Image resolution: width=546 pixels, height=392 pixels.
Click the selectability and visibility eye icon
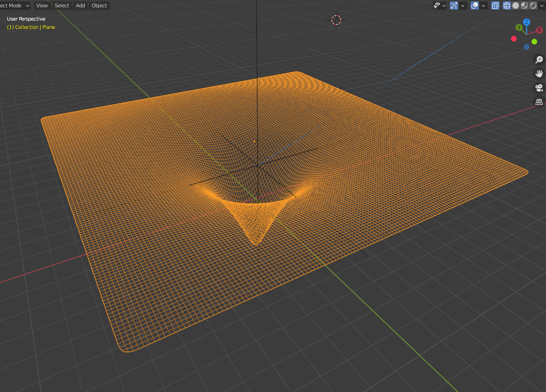(436, 5)
